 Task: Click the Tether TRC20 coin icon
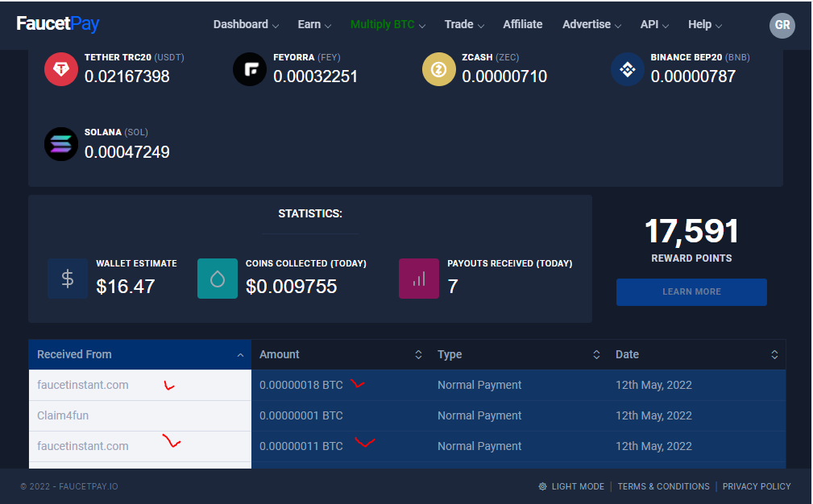61,69
